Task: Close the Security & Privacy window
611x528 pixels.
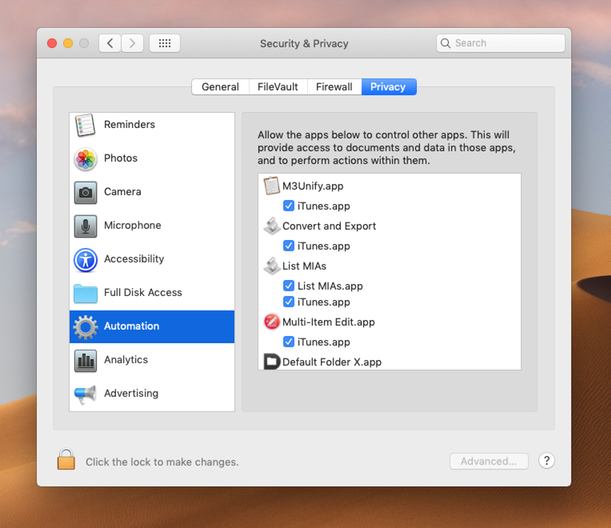Action: pyautogui.click(x=52, y=43)
